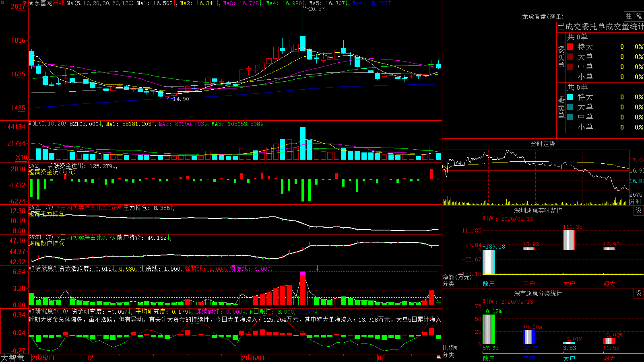Click the cyan 特大 sell order color swatch

point(570,97)
